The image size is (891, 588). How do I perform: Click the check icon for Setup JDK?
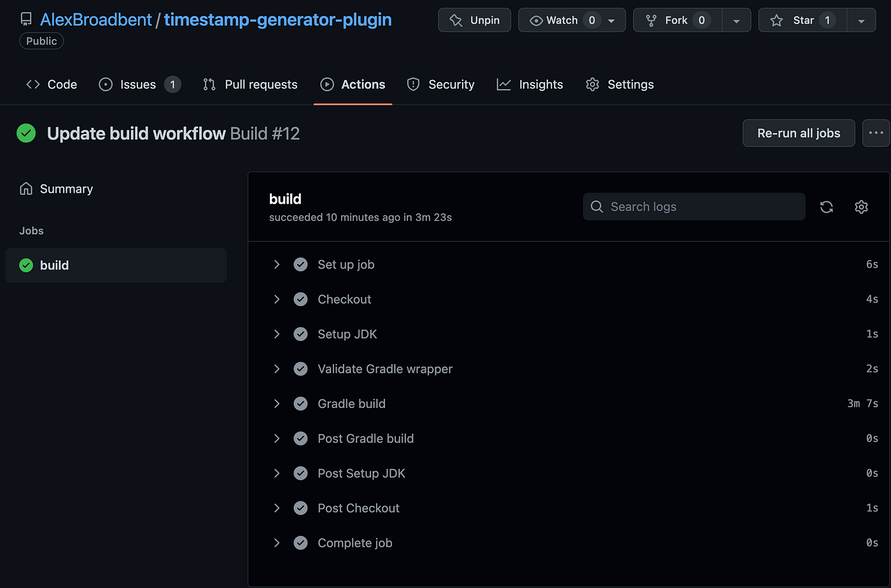tap(301, 334)
